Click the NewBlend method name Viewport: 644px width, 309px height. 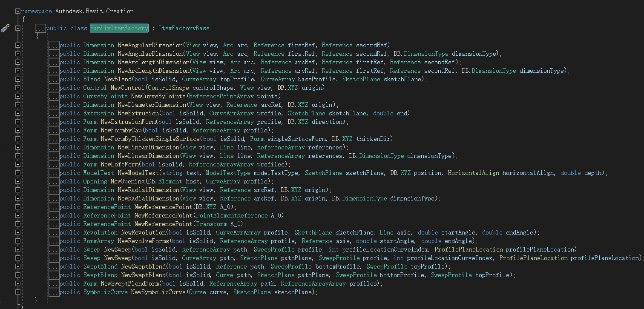coord(118,79)
